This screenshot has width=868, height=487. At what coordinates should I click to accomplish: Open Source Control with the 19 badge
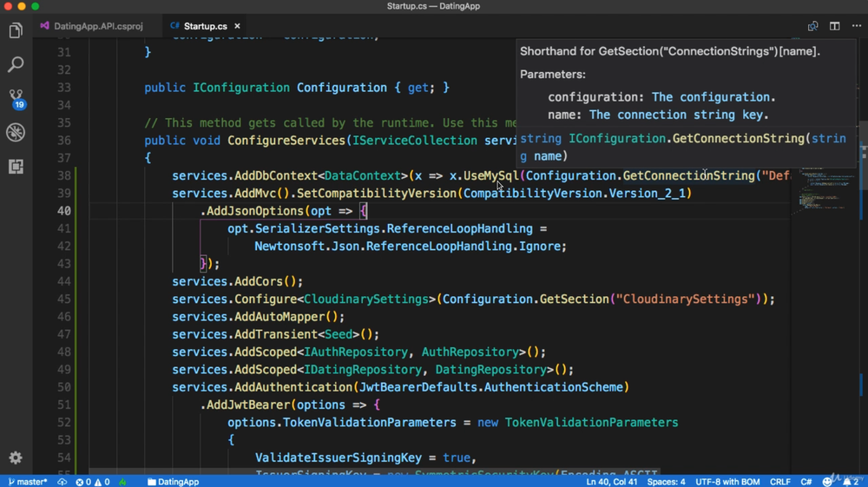coord(16,98)
